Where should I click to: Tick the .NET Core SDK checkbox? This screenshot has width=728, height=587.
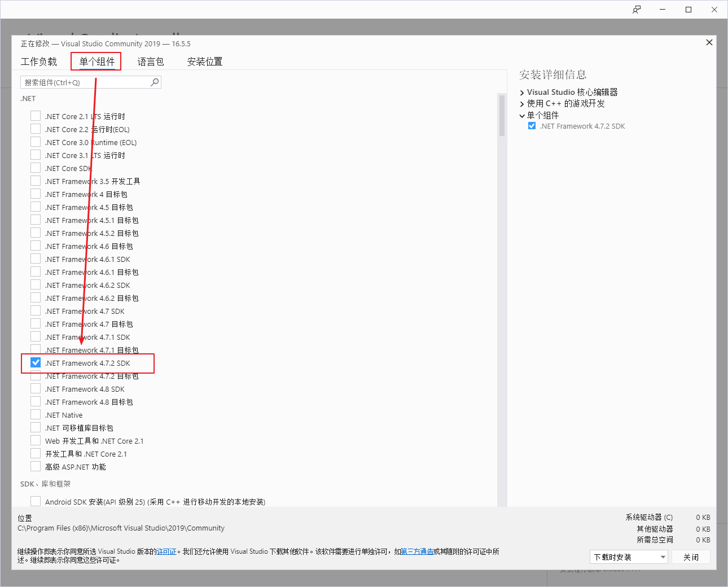pos(36,168)
